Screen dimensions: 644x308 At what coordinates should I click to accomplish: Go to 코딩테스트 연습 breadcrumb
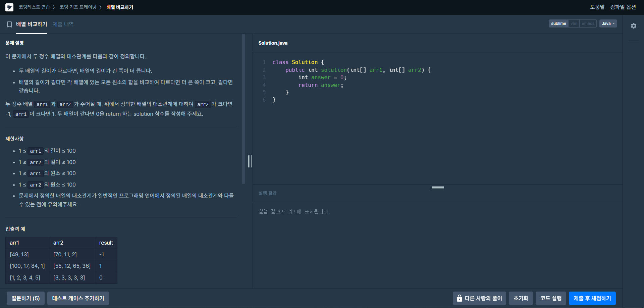click(34, 7)
